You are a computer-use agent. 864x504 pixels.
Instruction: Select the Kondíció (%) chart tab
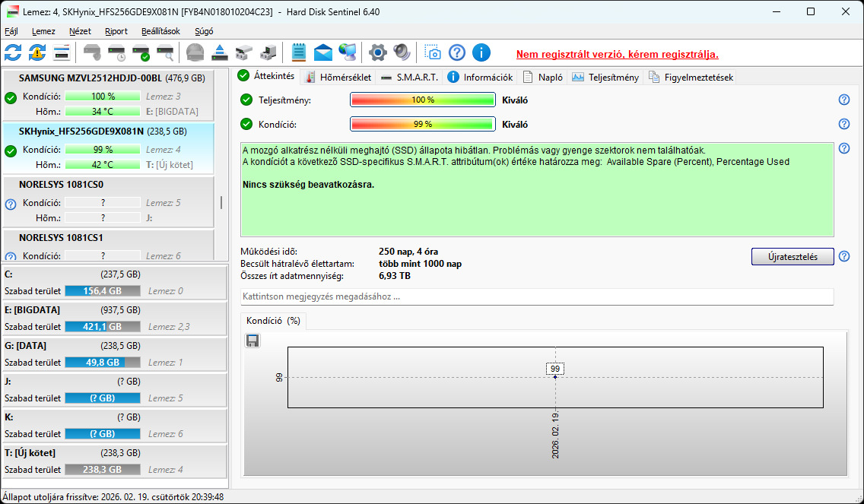pyautogui.click(x=273, y=321)
